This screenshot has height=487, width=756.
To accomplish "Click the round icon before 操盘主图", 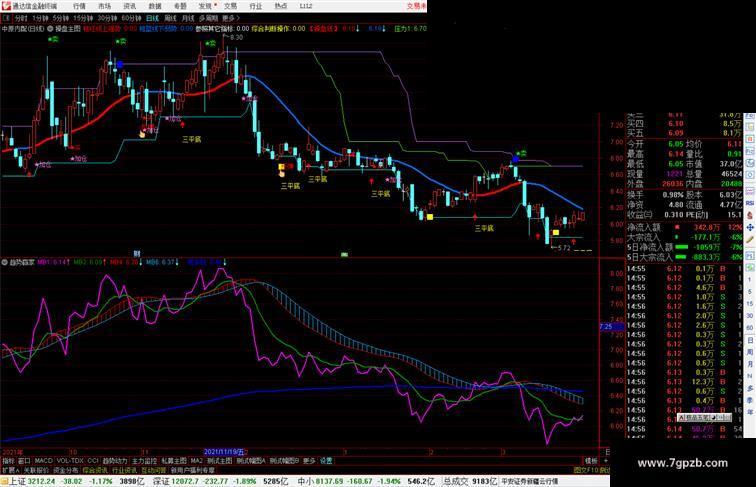I will (x=50, y=28).
